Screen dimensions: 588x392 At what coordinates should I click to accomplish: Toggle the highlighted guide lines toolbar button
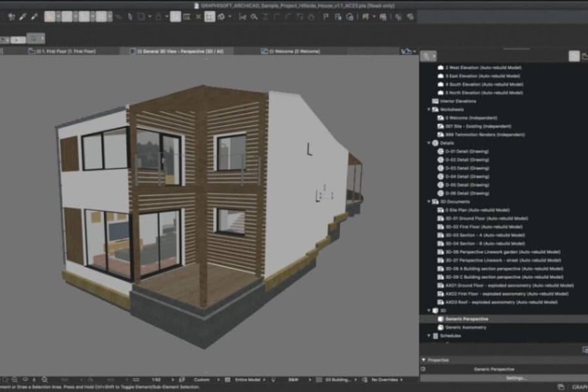click(176, 16)
